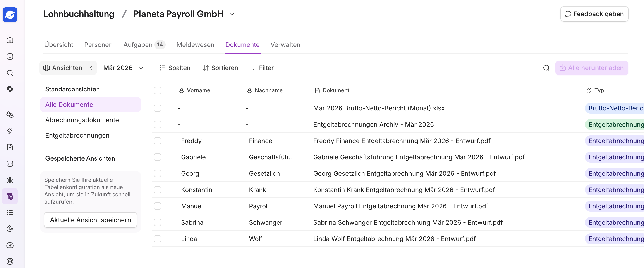
Task: Click Aktuelle Ansicht speichern
Action: point(91,220)
